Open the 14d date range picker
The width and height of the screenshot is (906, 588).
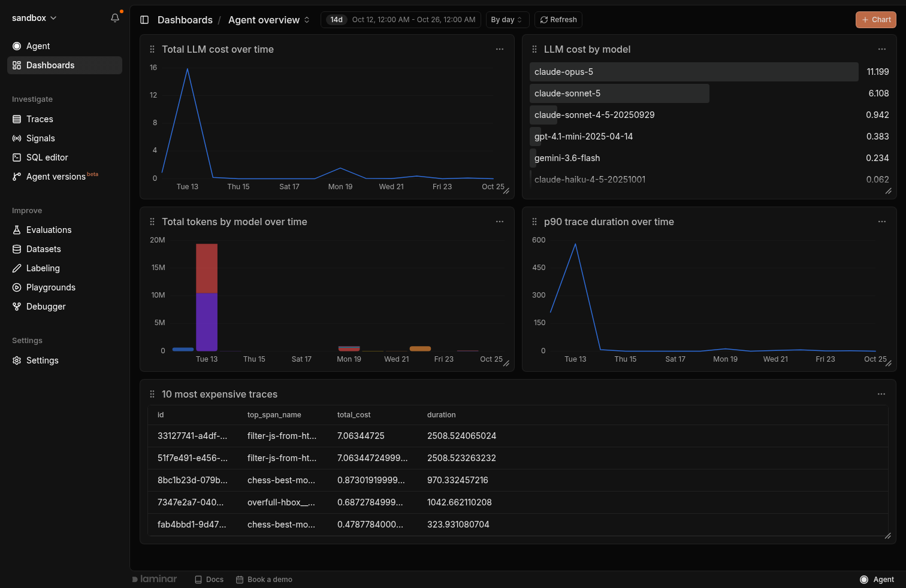[x=401, y=20]
